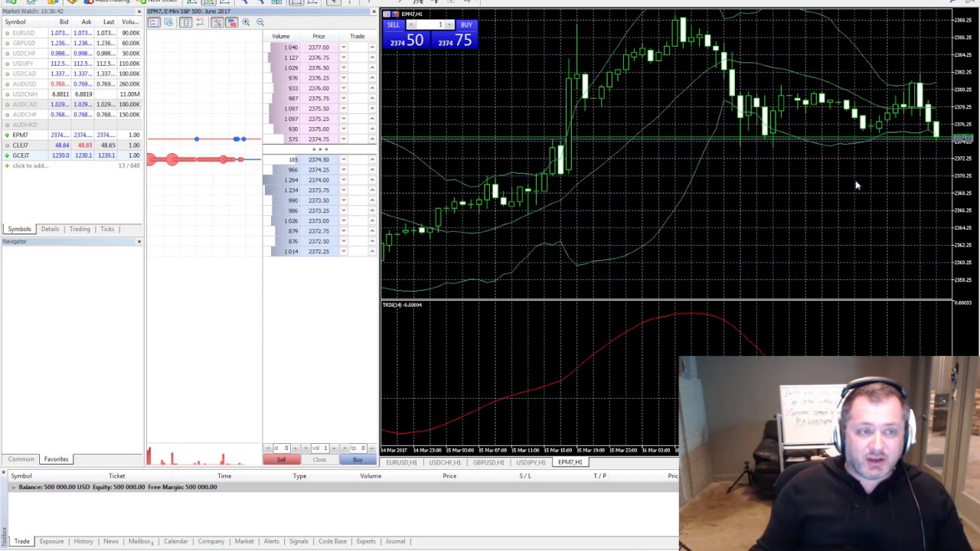This screenshot has width=980, height=551.
Task: Click the Signals tab at bottom
Action: pos(298,541)
